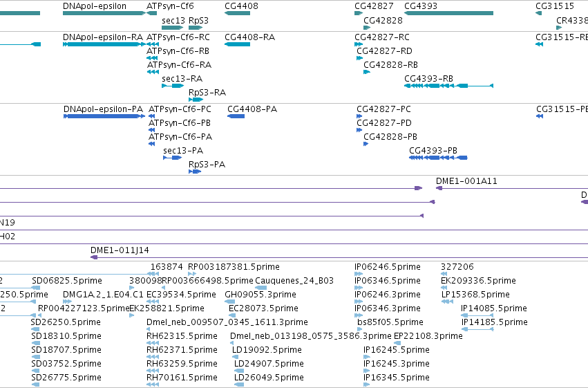Click EST label 327206
Screen dimensions: 588x388
click(x=457, y=267)
